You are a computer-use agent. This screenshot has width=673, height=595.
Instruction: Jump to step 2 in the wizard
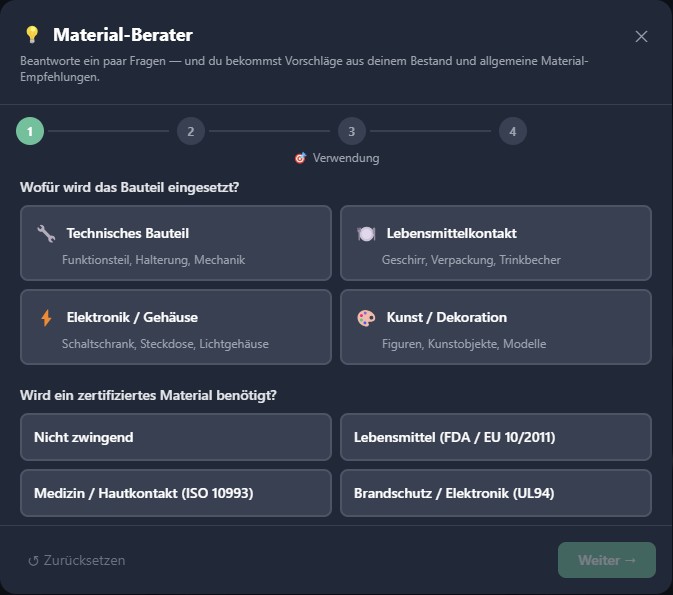point(191,131)
